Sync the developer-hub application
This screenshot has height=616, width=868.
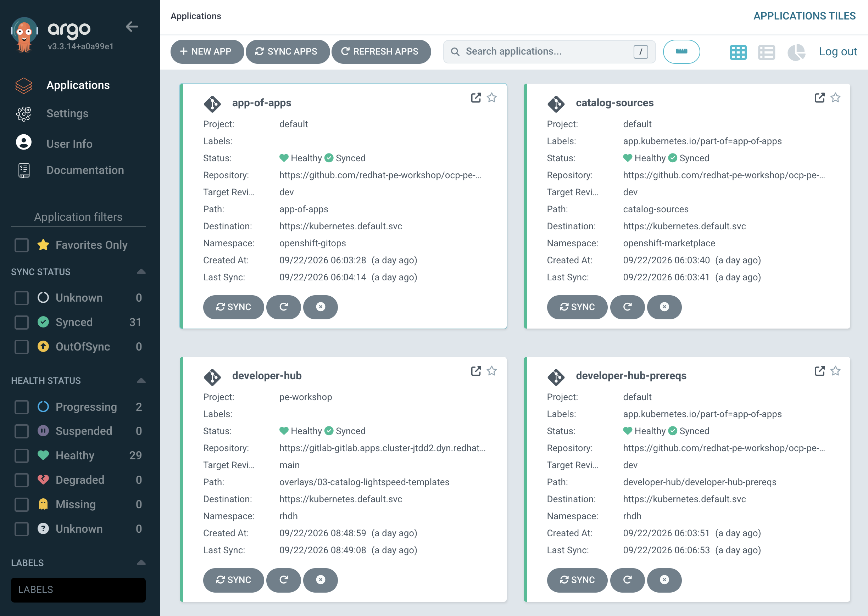233,579
